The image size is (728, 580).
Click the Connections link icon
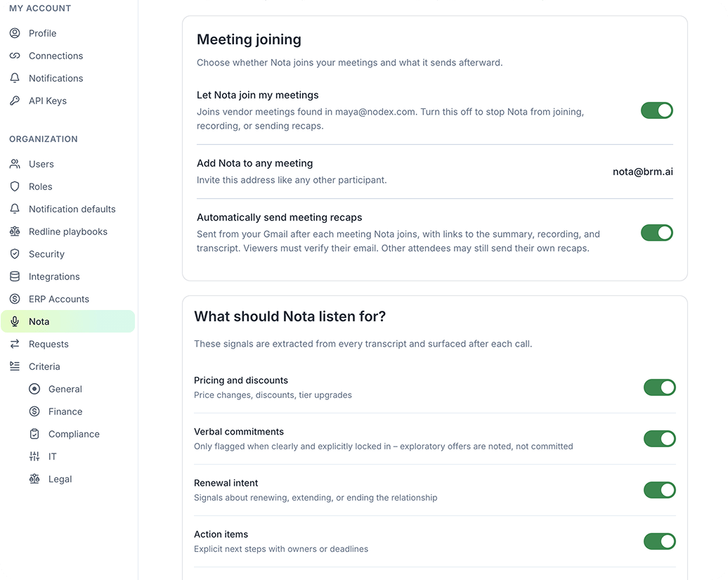[15, 56]
